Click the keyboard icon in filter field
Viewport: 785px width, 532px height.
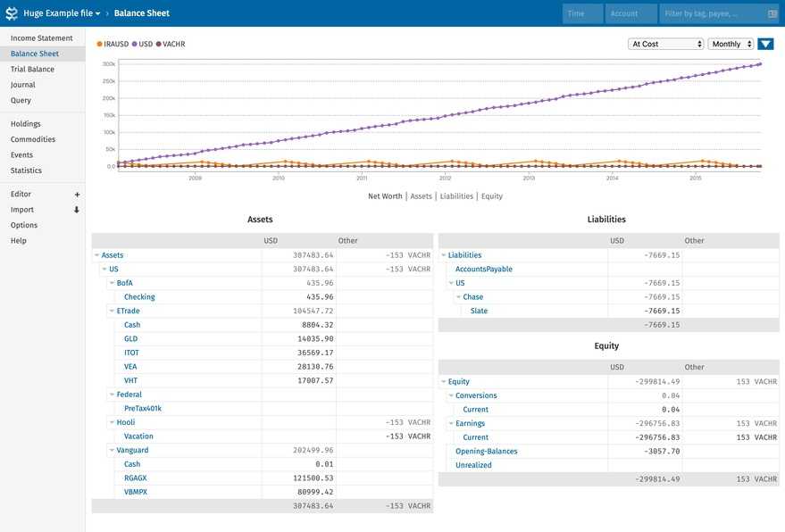click(x=772, y=13)
